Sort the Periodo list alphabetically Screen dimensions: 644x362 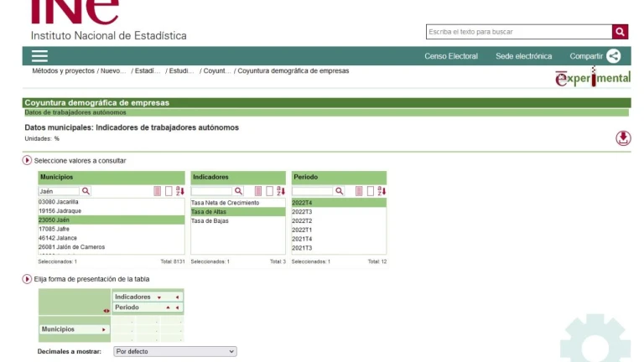pos(382,191)
